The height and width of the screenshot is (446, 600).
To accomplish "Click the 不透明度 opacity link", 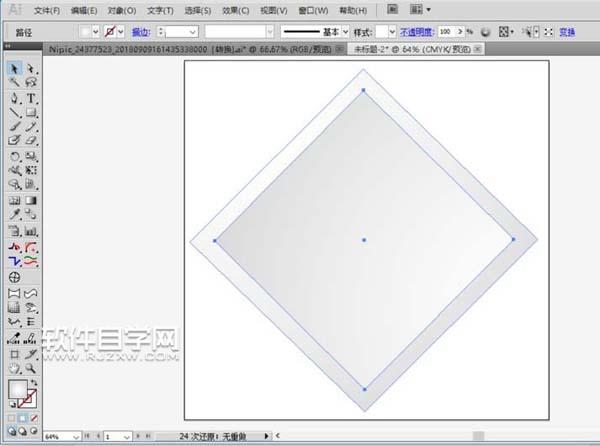I will (x=417, y=32).
